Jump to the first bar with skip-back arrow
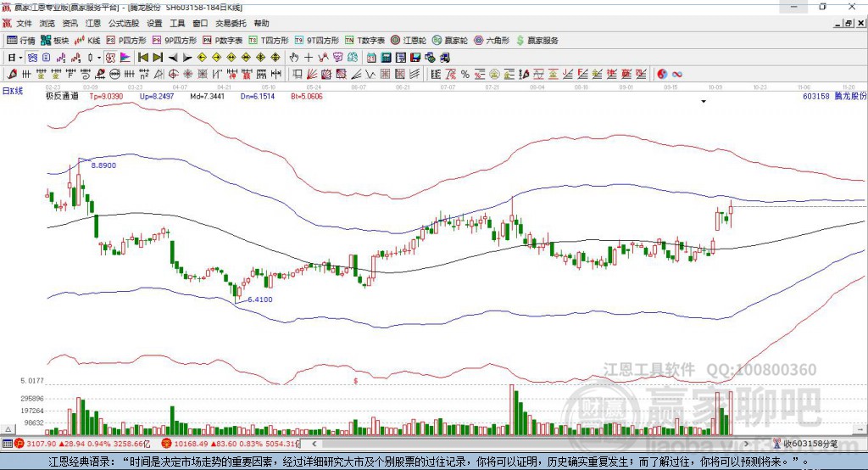This screenshot has width=868, height=470. 143,57
